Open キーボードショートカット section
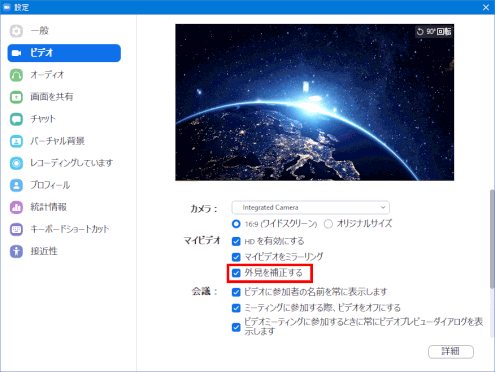This screenshot has width=495, height=372. 64,229
